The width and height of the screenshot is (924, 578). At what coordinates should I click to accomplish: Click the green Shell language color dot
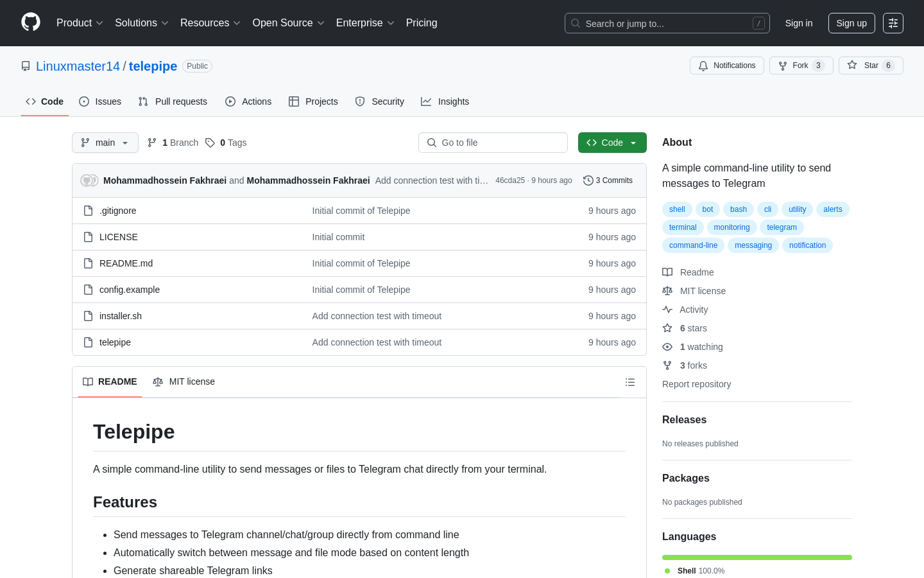click(x=667, y=571)
